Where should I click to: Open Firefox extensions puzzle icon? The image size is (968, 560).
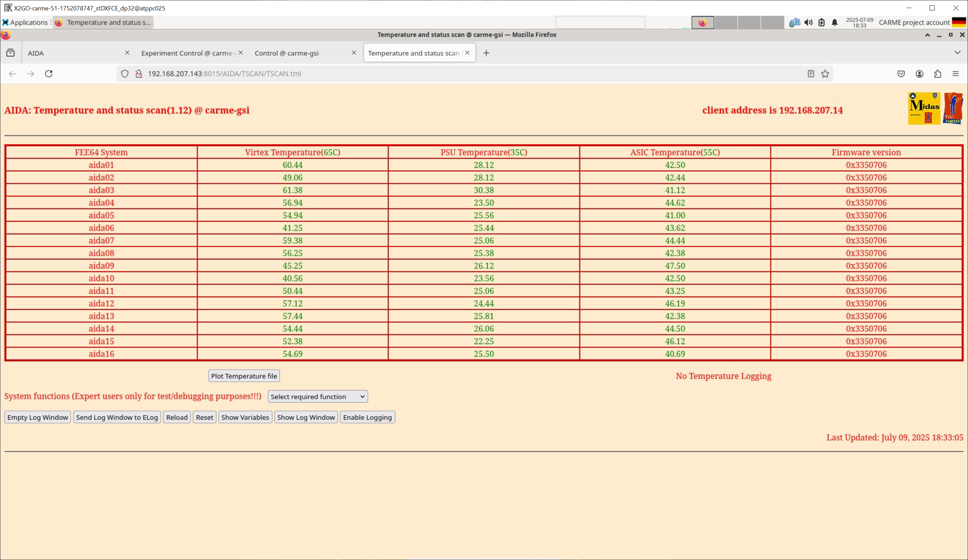(937, 74)
